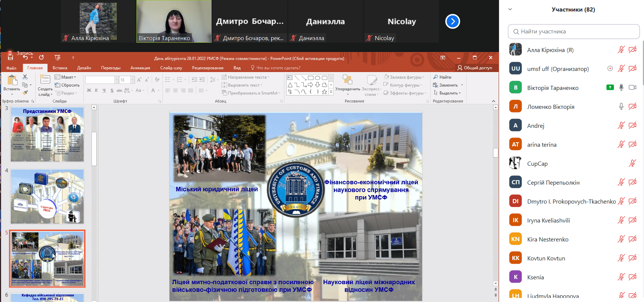Collapse the participants panel chevron
The height and width of the screenshot is (302, 644).
pos(510,9)
